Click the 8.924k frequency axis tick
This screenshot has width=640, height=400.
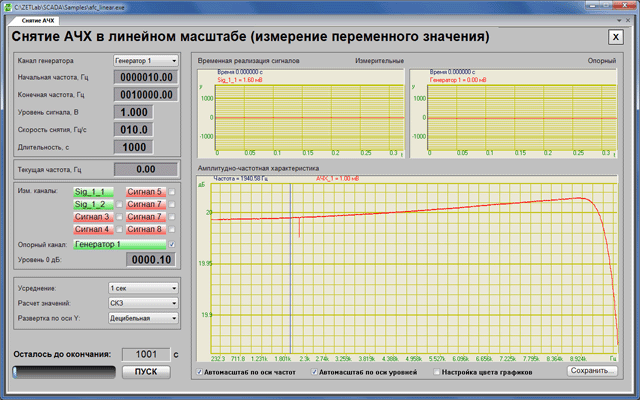point(578,359)
